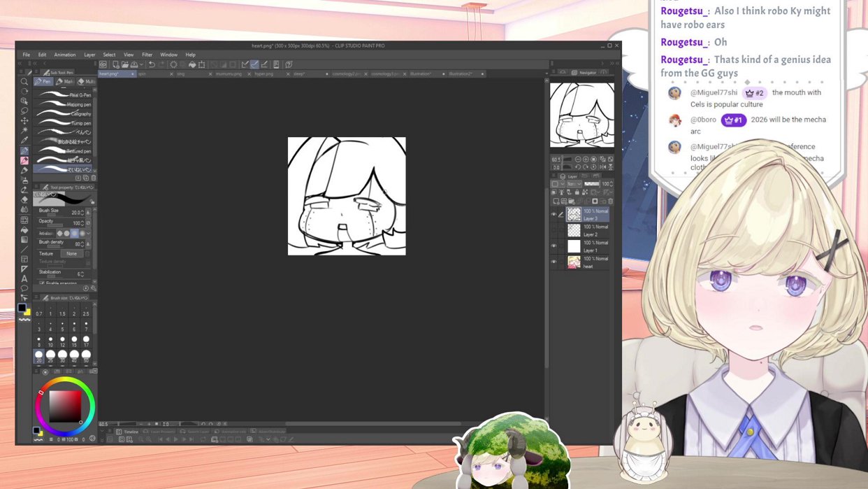Click the Clip Studio logo icon
The image size is (868, 489).
pyautogui.click(x=103, y=64)
